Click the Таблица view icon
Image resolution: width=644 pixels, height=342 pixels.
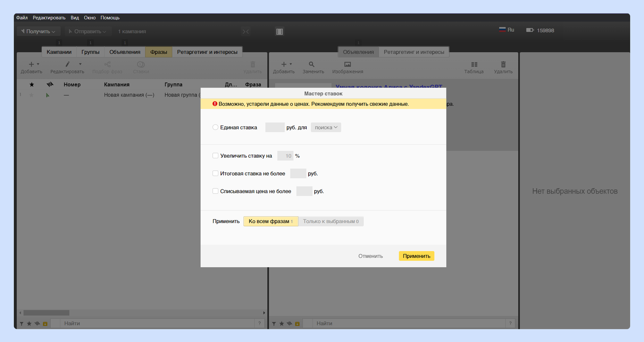pyautogui.click(x=474, y=64)
